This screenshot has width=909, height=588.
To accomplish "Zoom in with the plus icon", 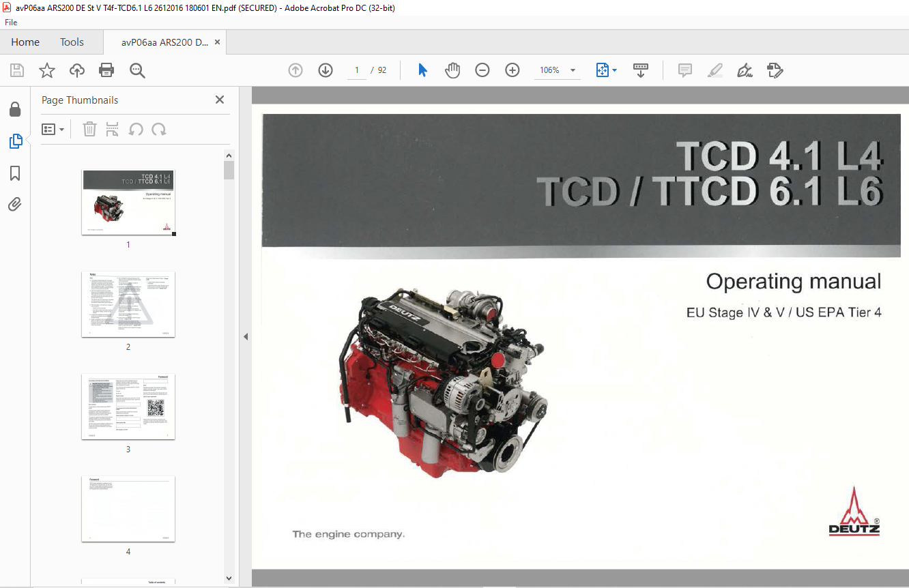I will [513, 70].
